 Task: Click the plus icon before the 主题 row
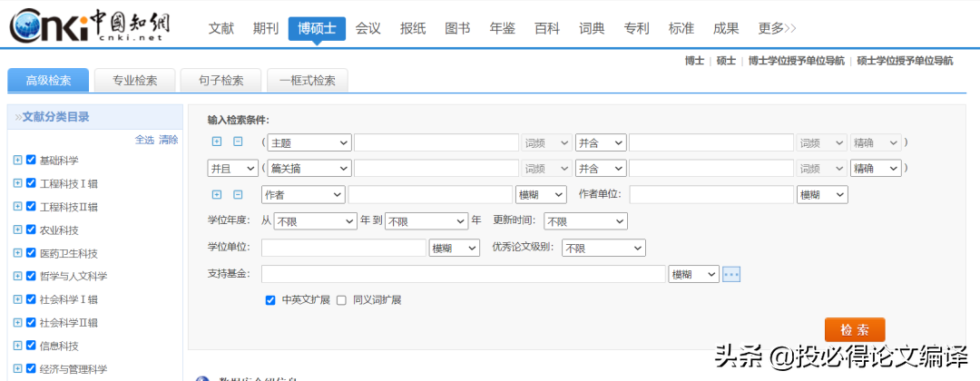pyautogui.click(x=217, y=142)
